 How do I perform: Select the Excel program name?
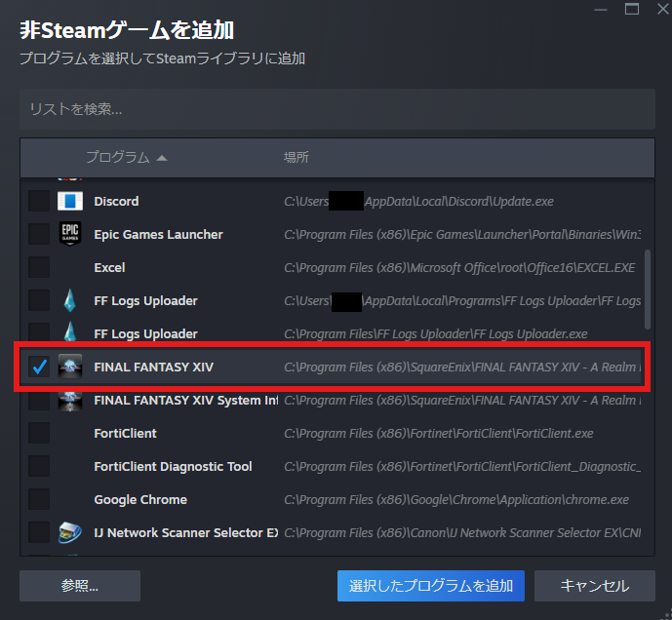[x=109, y=267]
